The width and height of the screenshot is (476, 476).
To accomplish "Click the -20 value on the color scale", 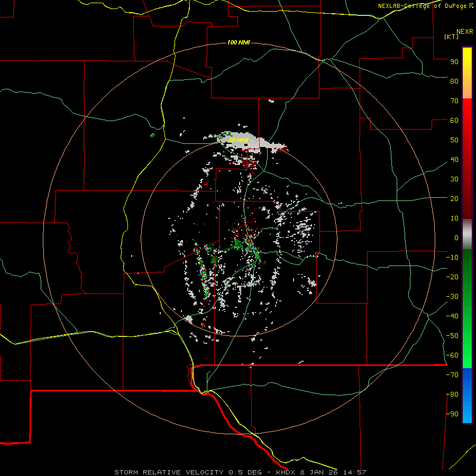I will (x=452, y=277).
